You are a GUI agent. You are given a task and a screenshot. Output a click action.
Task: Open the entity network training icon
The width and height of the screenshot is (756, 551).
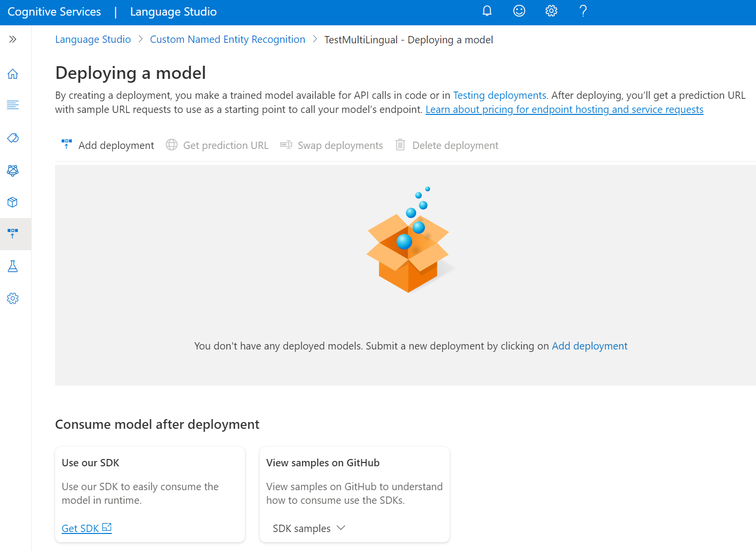coord(13,170)
